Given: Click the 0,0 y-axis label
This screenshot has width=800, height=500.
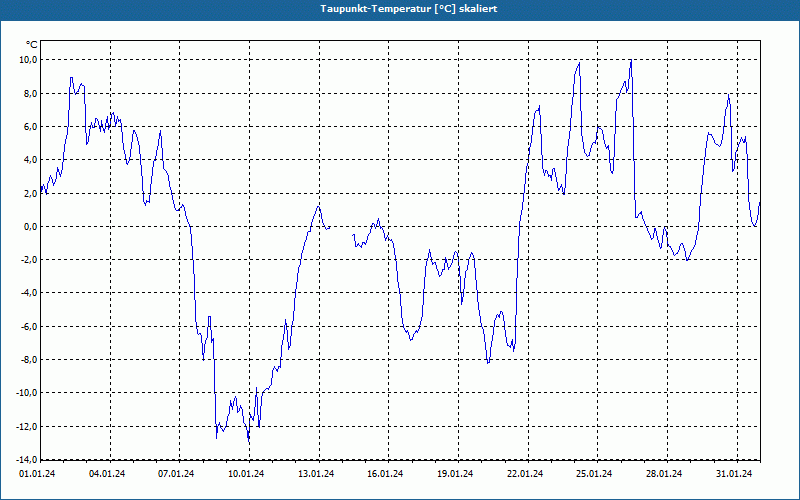Looking at the screenshot, I should tap(31, 227).
